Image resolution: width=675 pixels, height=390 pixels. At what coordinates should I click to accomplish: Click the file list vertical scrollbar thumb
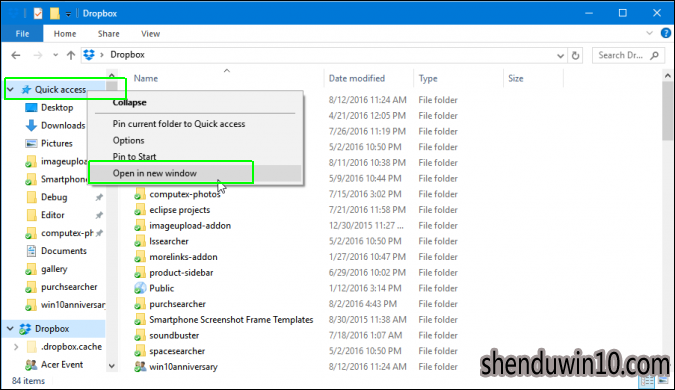coord(667,111)
